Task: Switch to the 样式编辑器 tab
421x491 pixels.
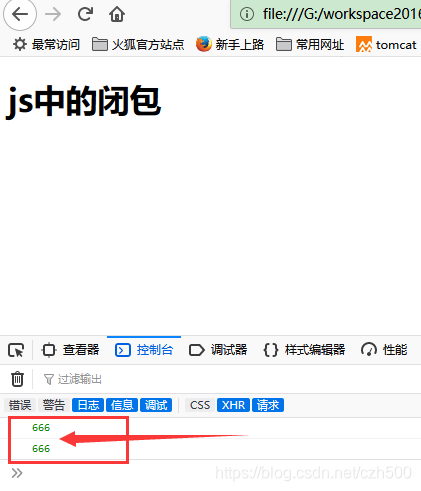Action: [x=304, y=350]
